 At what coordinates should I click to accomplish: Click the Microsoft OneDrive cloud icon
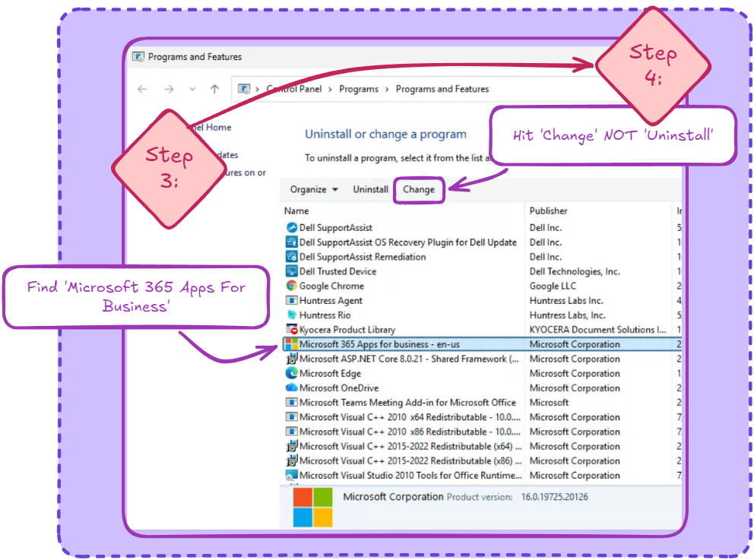pos(291,388)
